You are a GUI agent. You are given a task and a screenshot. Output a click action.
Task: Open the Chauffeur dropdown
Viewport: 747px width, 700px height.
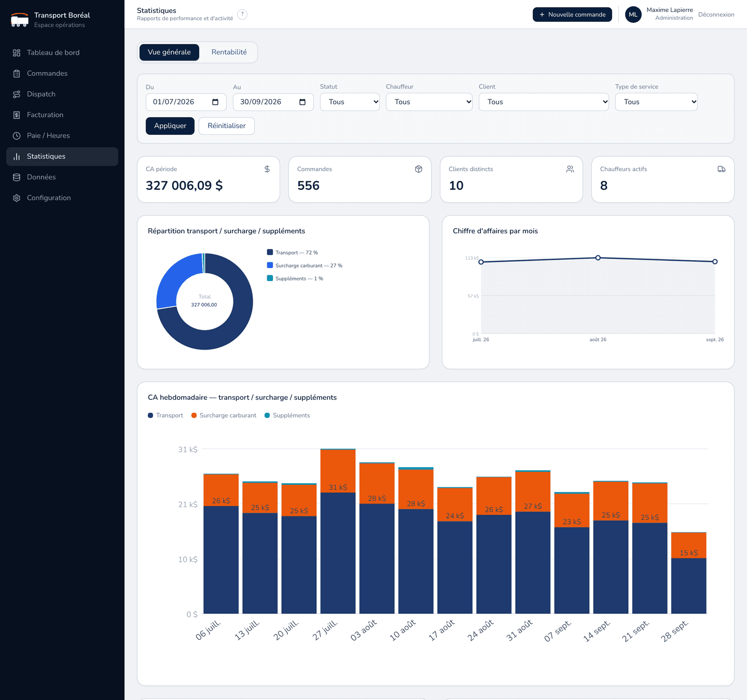[x=429, y=102]
